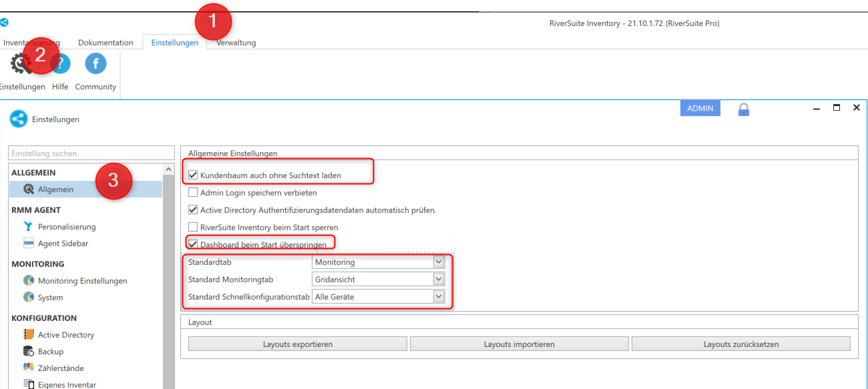Enable Admin Login speichern verbieten

point(194,193)
